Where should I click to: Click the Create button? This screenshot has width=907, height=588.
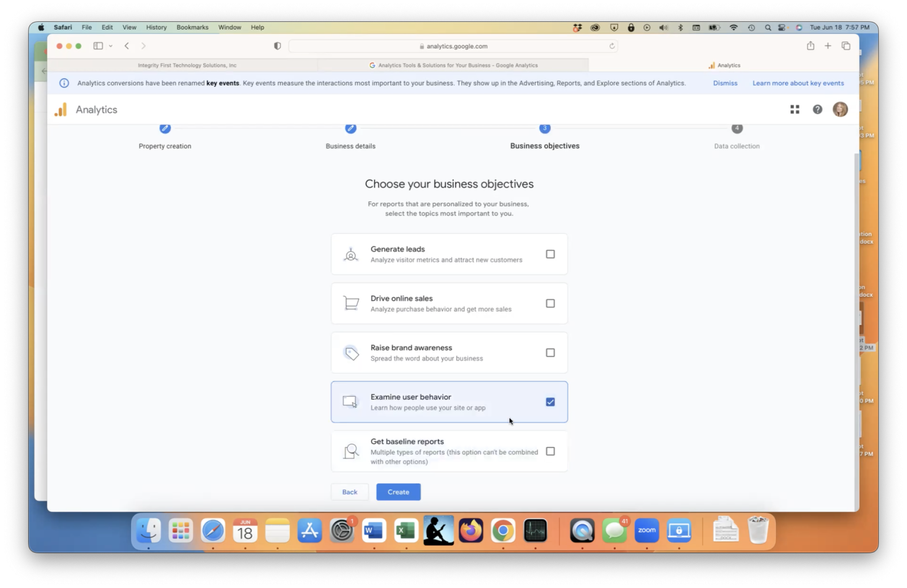pos(398,492)
